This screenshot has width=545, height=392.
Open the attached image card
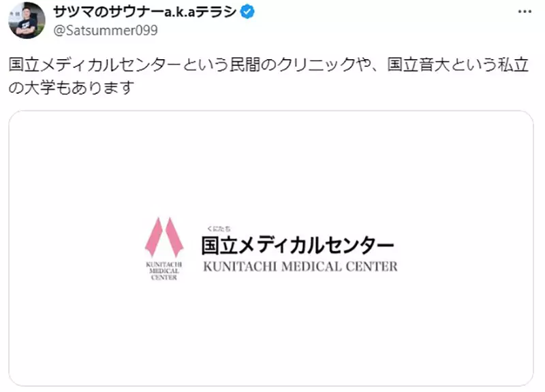pos(271,248)
